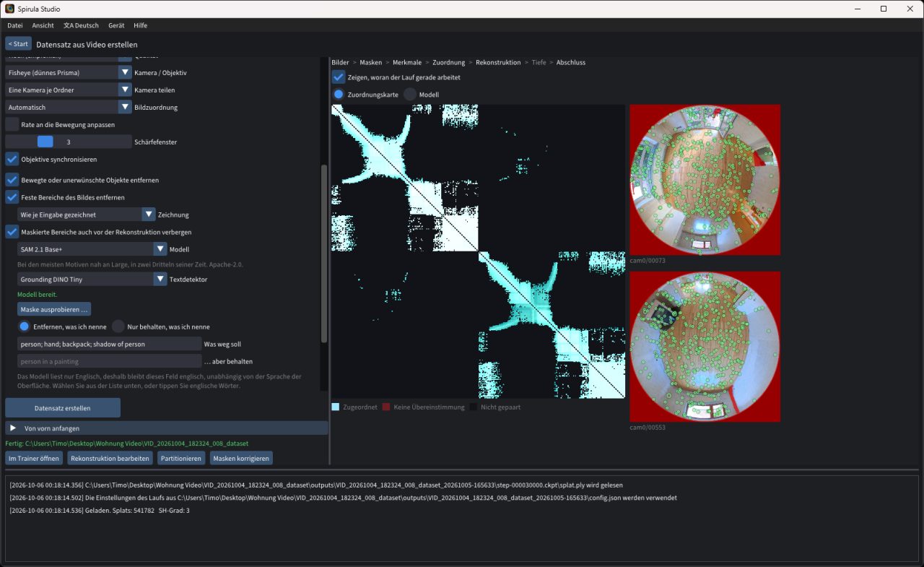The width and height of the screenshot is (924, 567).
Task: Open the Kamera teilen dropdown
Action: point(68,90)
